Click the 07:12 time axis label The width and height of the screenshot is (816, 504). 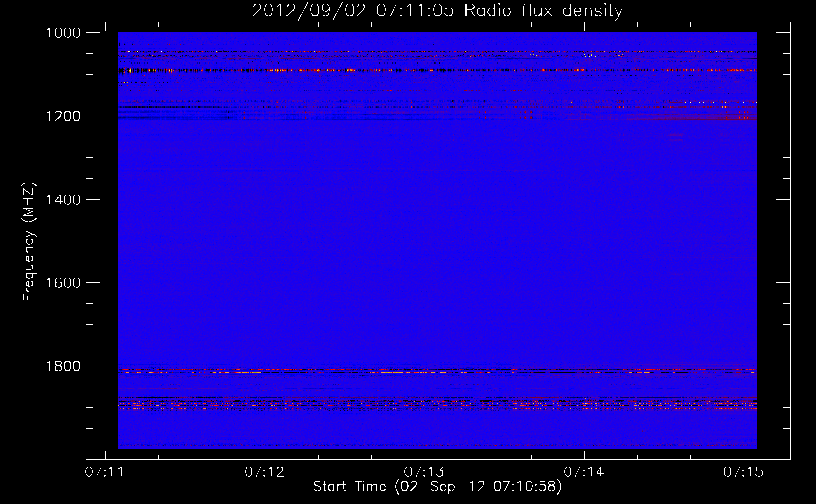265,472
